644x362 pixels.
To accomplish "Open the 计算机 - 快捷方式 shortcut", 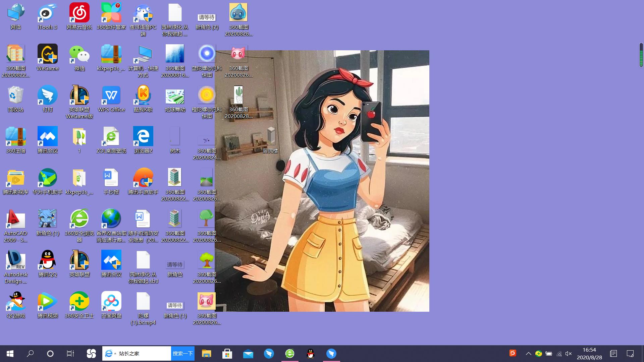I will click(x=143, y=61).
